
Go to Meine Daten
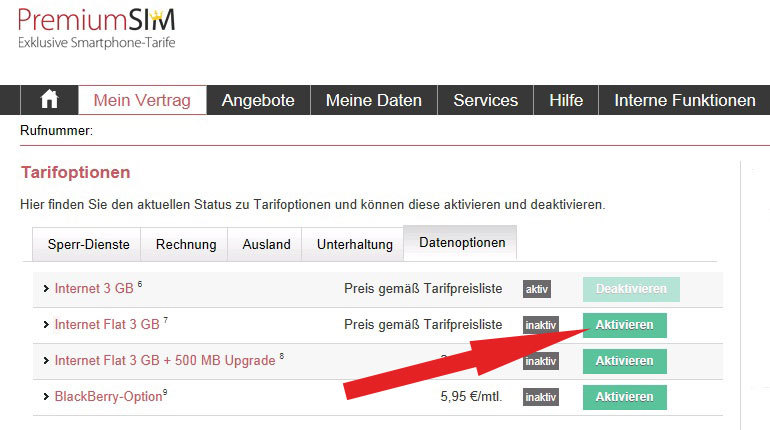pyautogui.click(x=375, y=100)
